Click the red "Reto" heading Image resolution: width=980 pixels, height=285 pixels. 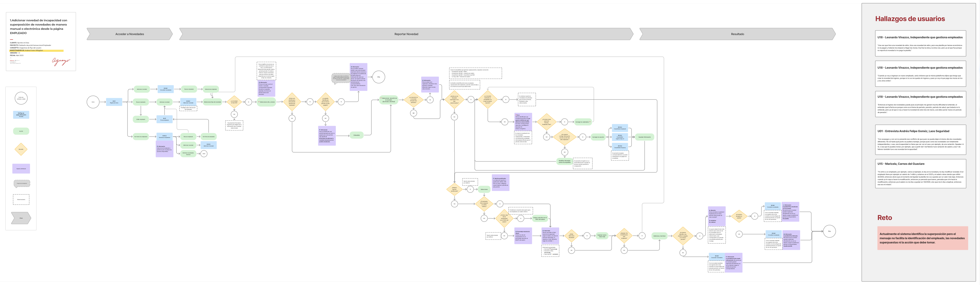(x=884, y=217)
